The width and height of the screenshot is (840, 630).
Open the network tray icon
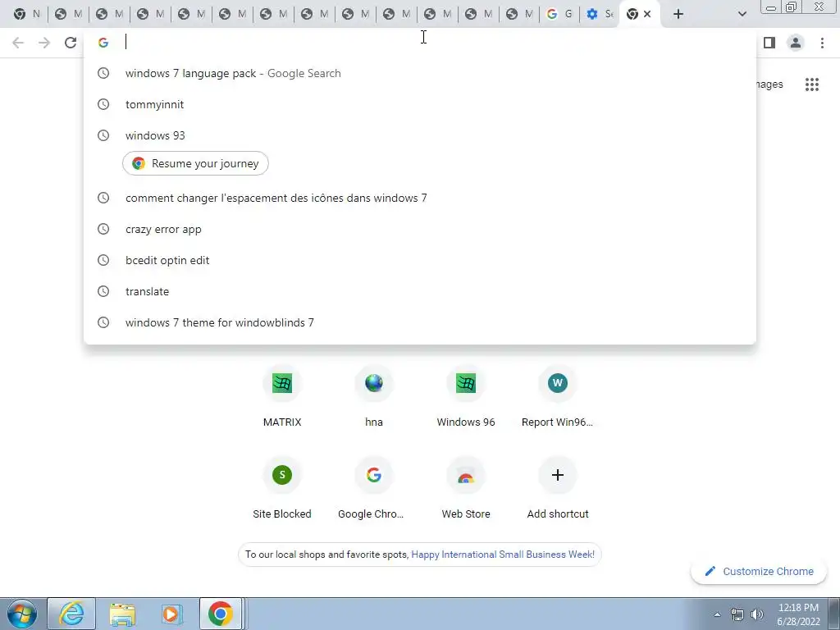click(737, 614)
